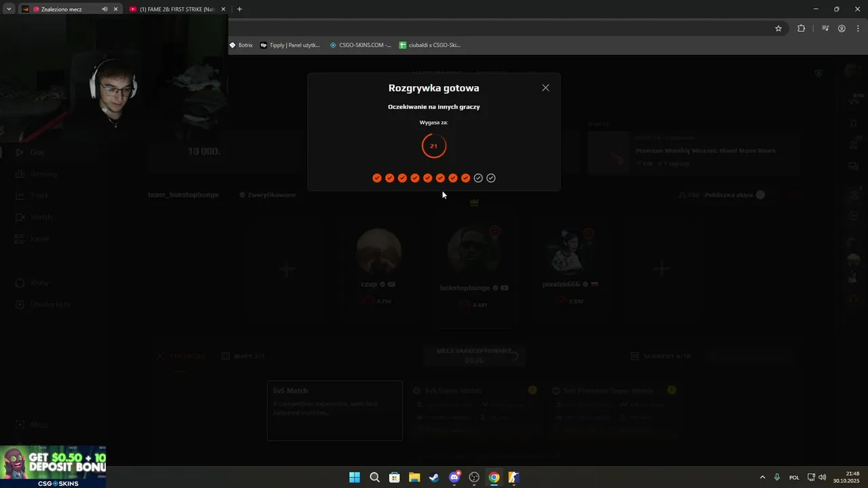
Task: Open Google Chrome from taskbar
Action: coord(494,477)
